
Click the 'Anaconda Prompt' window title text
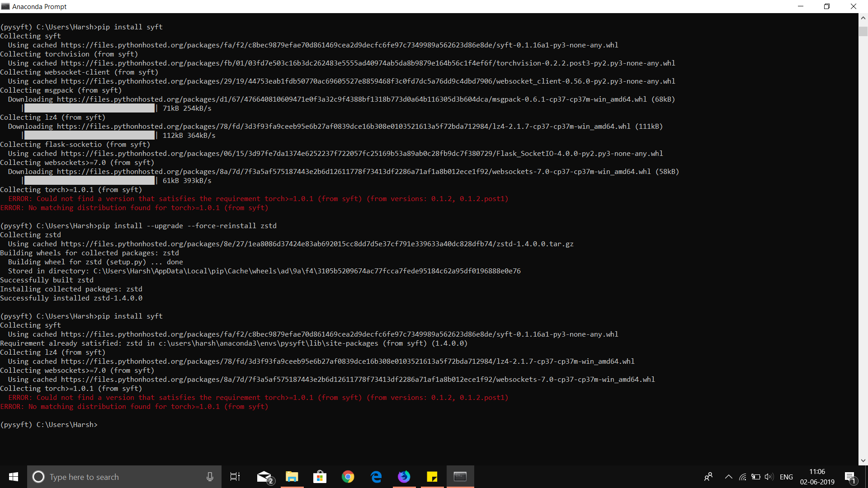pyautogui.click(x=39, y=6)
